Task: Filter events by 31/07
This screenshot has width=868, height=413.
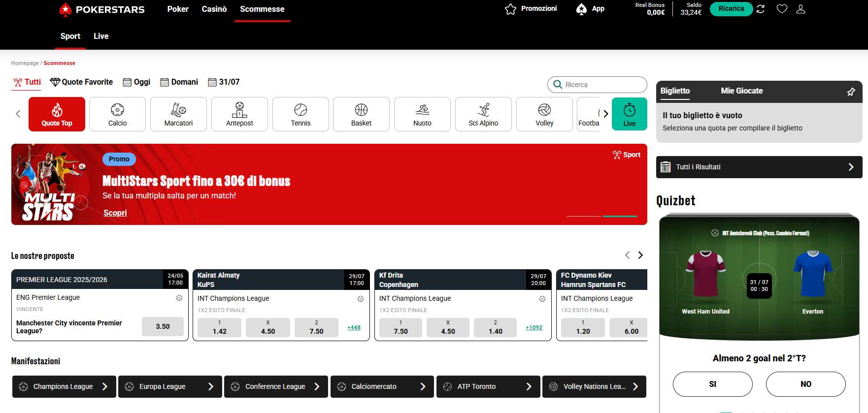Action: click(224, 82)
